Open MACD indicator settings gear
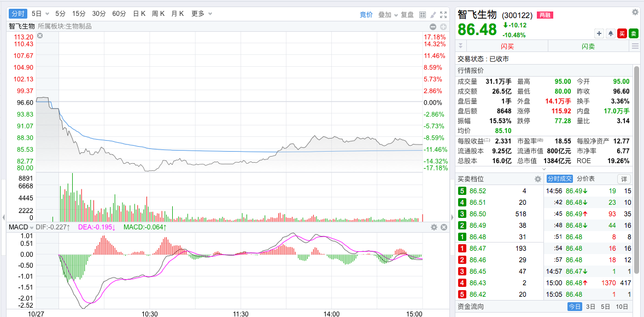The height and width of the screenshot is (317, 644). tap(434, 227)
